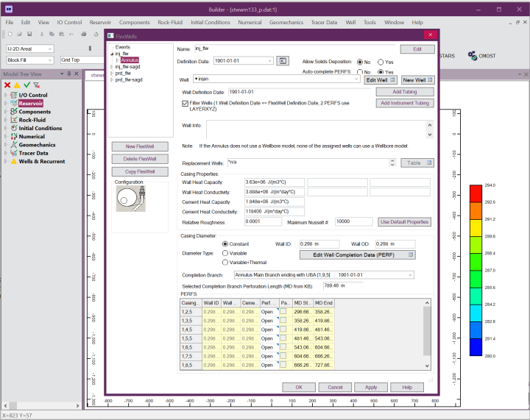Click the Open file toolbar icon
The width and height of the screenshot is (530, 420).
point(20,34)
